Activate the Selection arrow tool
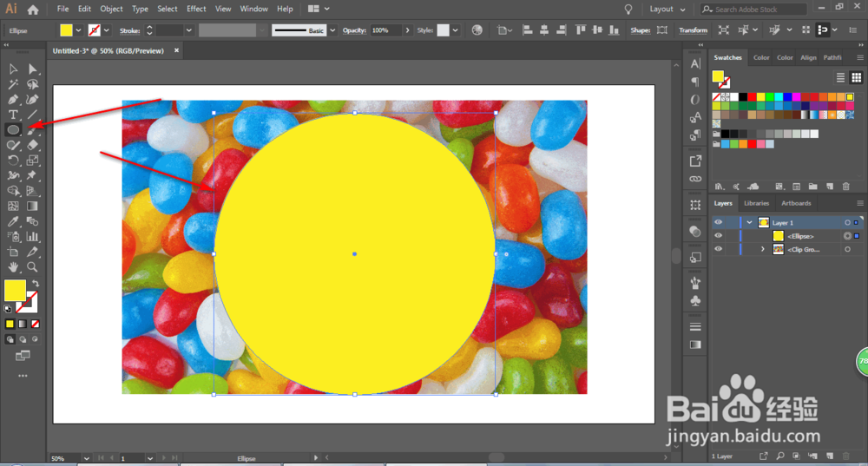 (13, 69)
